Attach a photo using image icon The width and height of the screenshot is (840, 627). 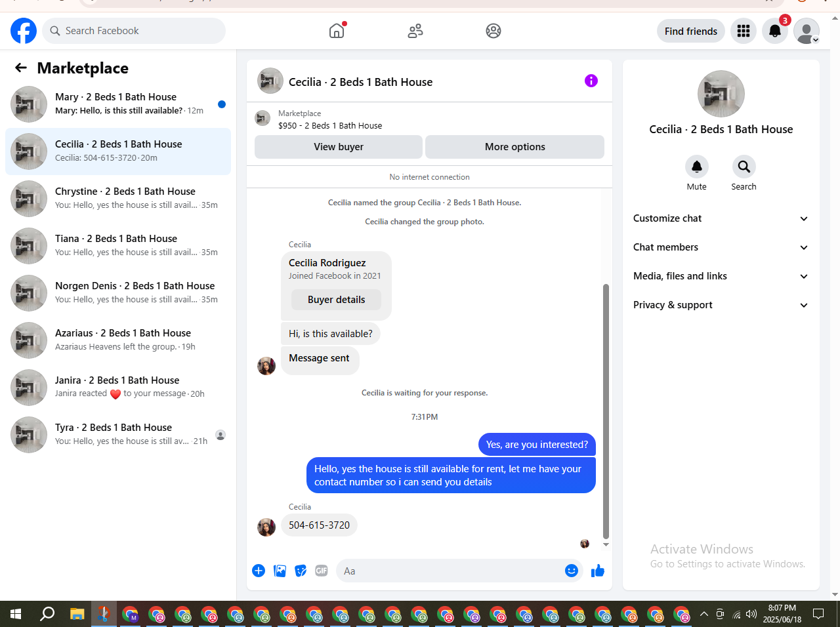coord(280,571)
